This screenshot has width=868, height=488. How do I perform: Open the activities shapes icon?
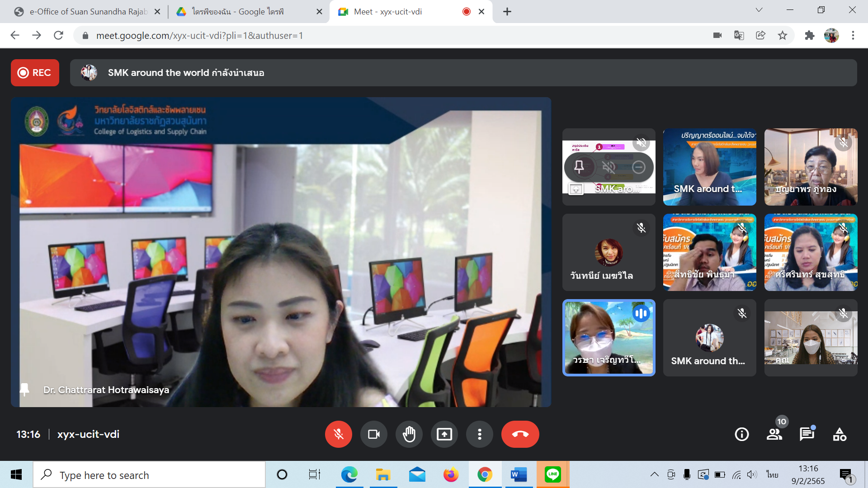click(840, 434)
